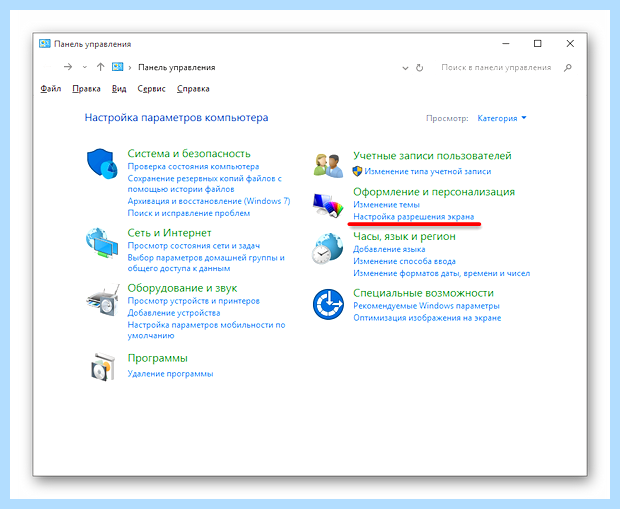
Task: Go up one level with the up arrow
Action: 100,67
